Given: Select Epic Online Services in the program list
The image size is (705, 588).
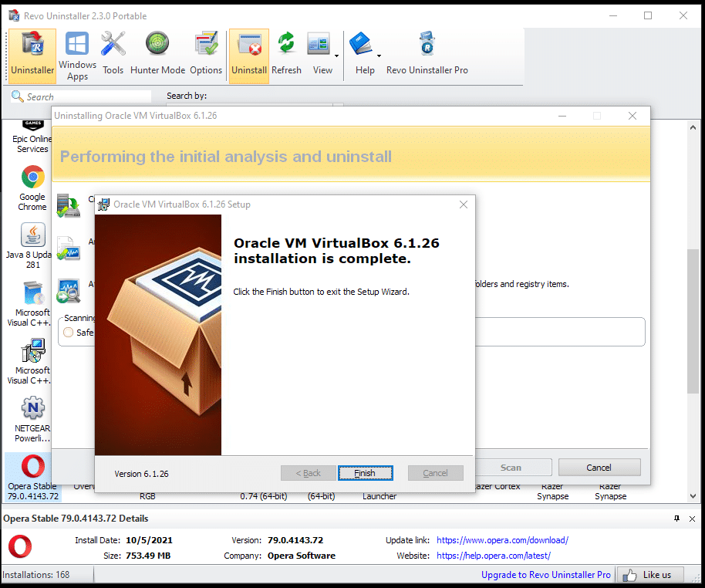Looking at the screenshot, I should (x=31, y=137).
